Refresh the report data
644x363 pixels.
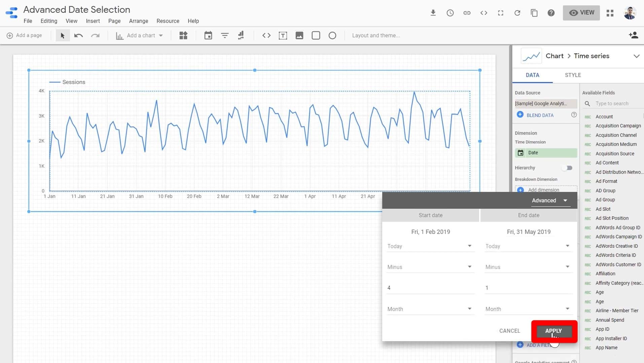tap(517, 13)
